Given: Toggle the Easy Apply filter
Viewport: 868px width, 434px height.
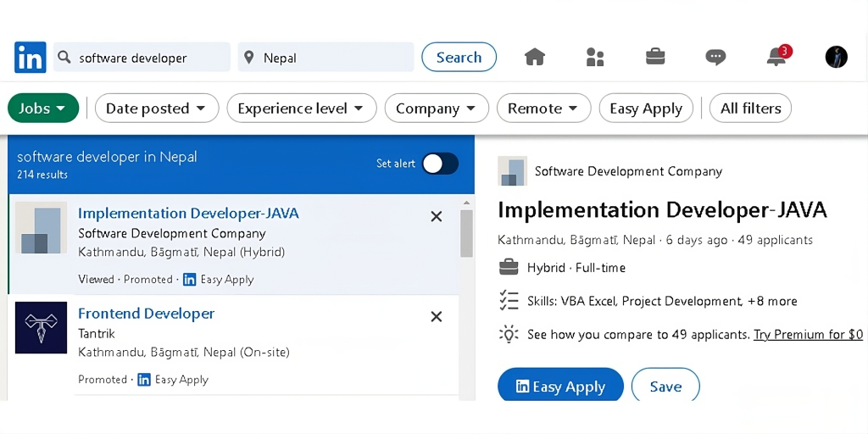Looking at the screenshot, I should (x=646, y=108).
